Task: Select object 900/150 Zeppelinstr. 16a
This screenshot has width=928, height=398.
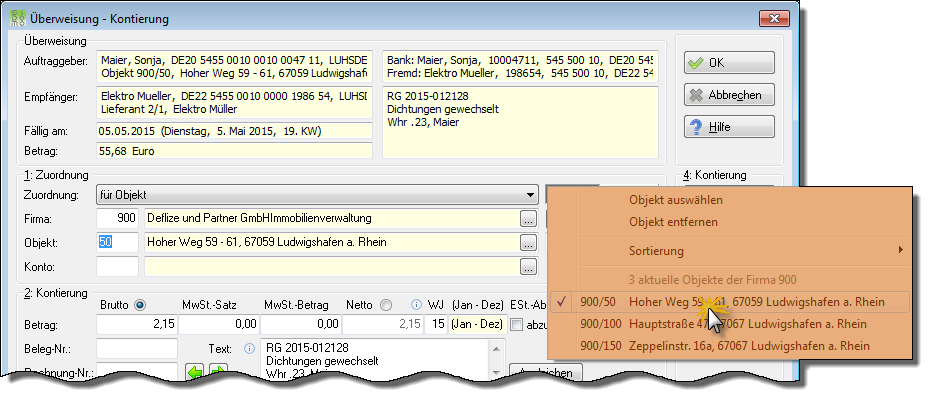Action: [x=730, y=346]
